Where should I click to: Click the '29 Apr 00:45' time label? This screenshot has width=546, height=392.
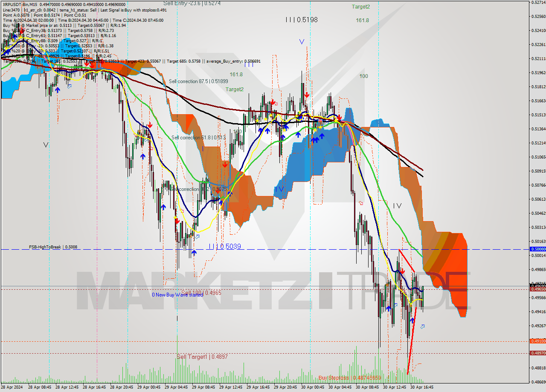149,387
